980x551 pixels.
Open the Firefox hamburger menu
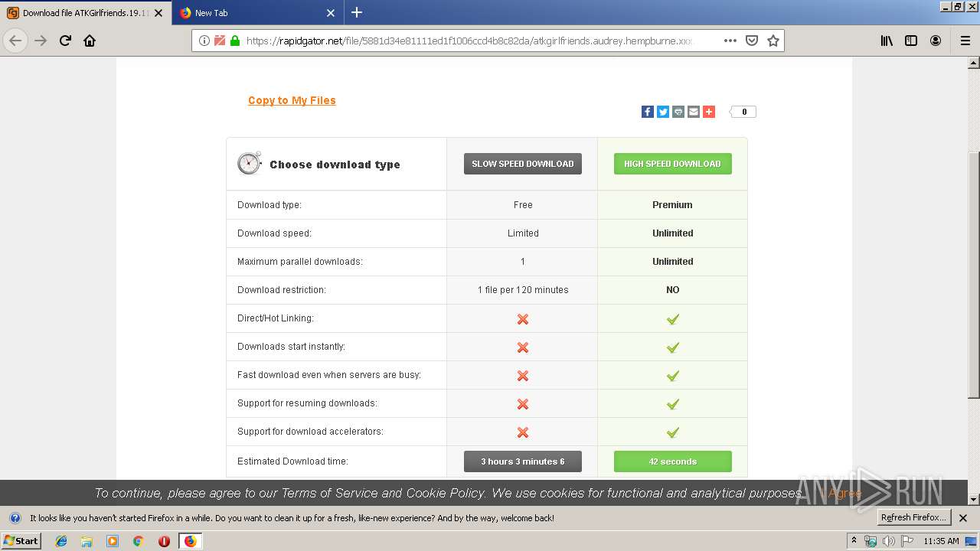click(x=965, y=41)
